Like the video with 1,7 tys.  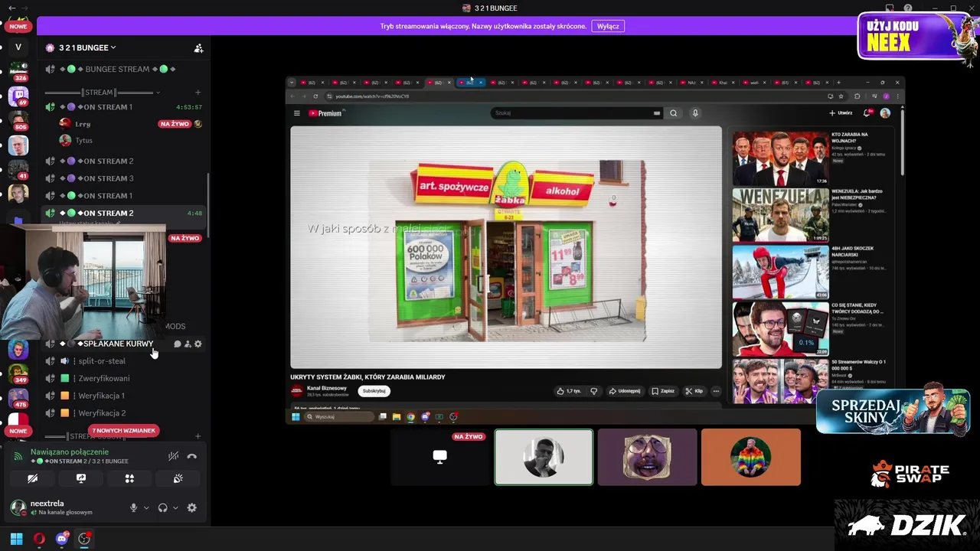[x=568, y=391]
